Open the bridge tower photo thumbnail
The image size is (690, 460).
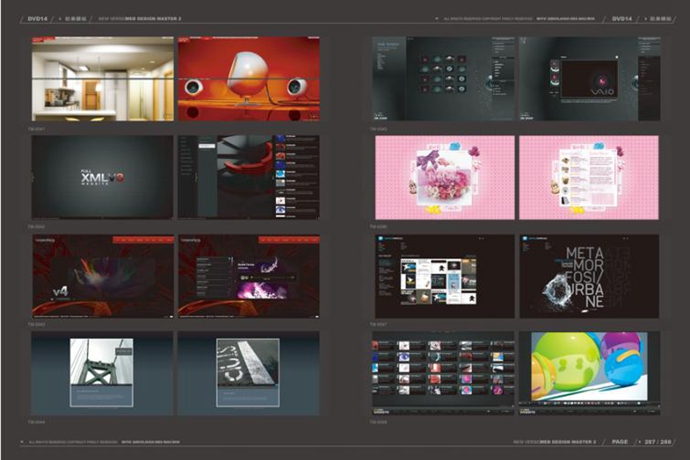coord(102,373)
